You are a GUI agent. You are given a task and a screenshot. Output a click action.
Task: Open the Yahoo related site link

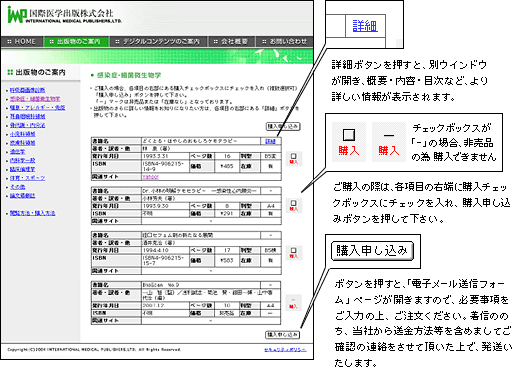point(150,177)
